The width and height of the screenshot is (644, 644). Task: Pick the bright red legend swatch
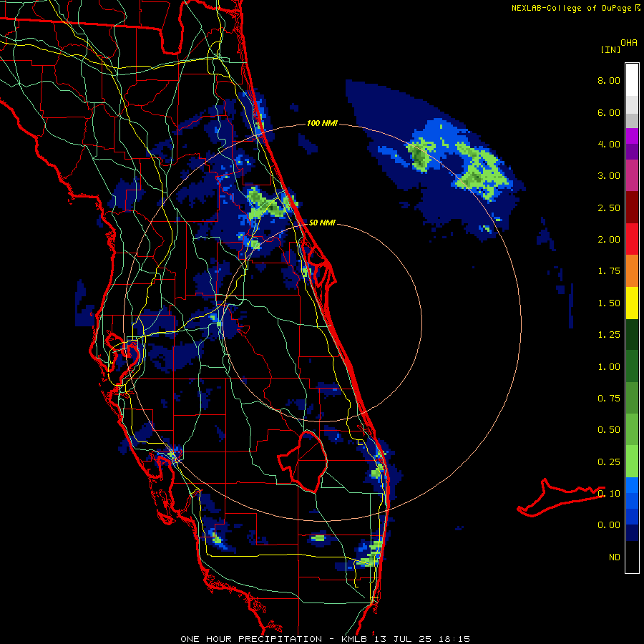[x=632, y=239]
